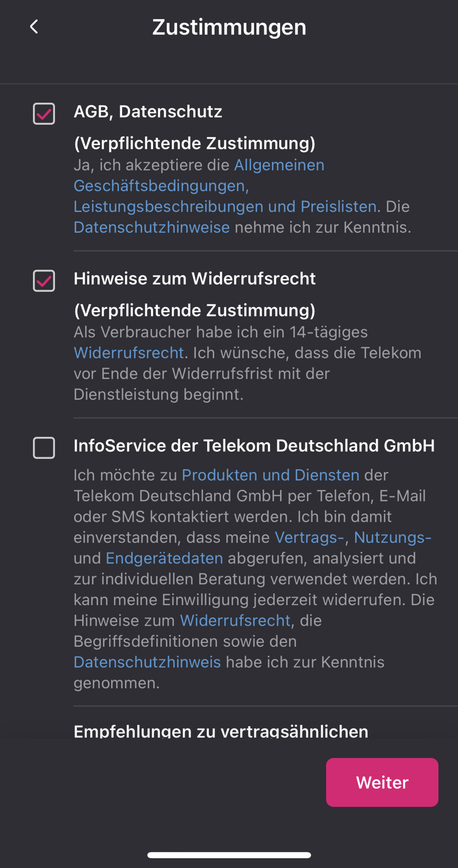Screen dimensions: 458x868
Task: Tap the AGB, Datenschutz heading
Action: point(148,112)
